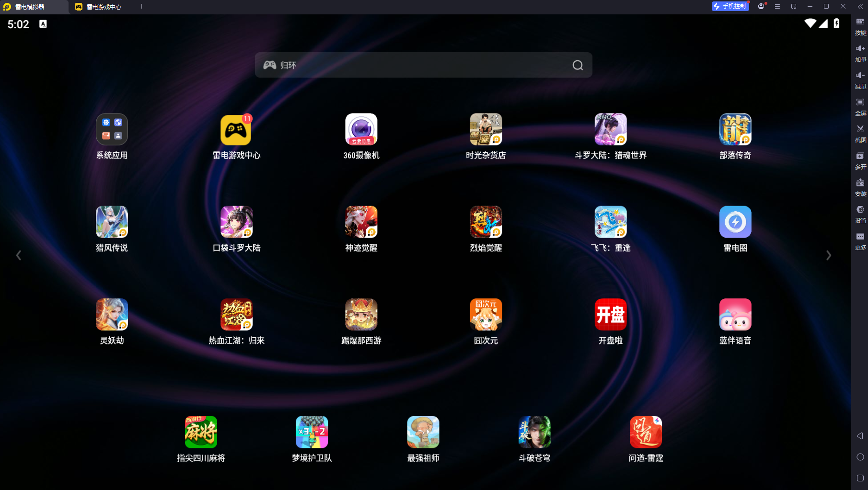Open 多开 multi-instance manager
The height and width of the screenshot is (490, 868).
[x=860, y=160]
